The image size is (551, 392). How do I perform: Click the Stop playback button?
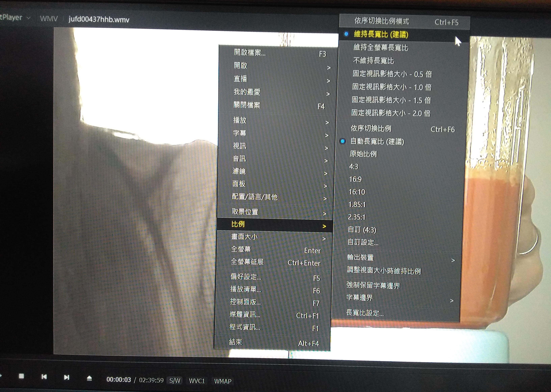click(21, 376)
